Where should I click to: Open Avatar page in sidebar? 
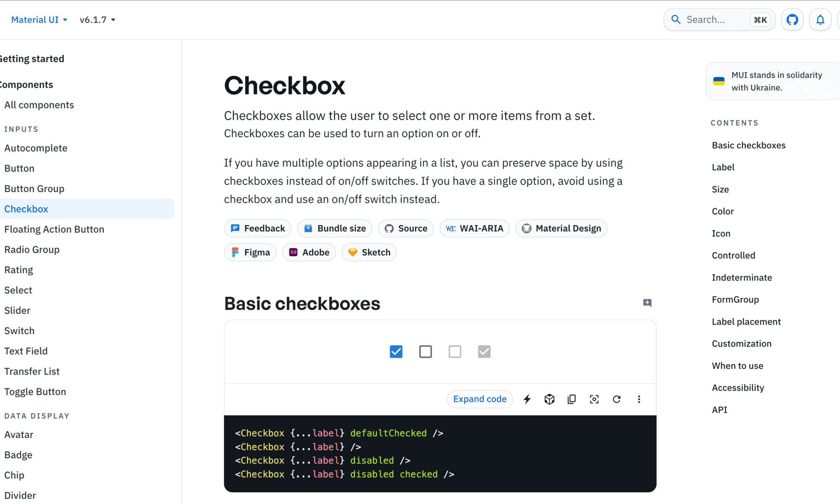[19, 435]
